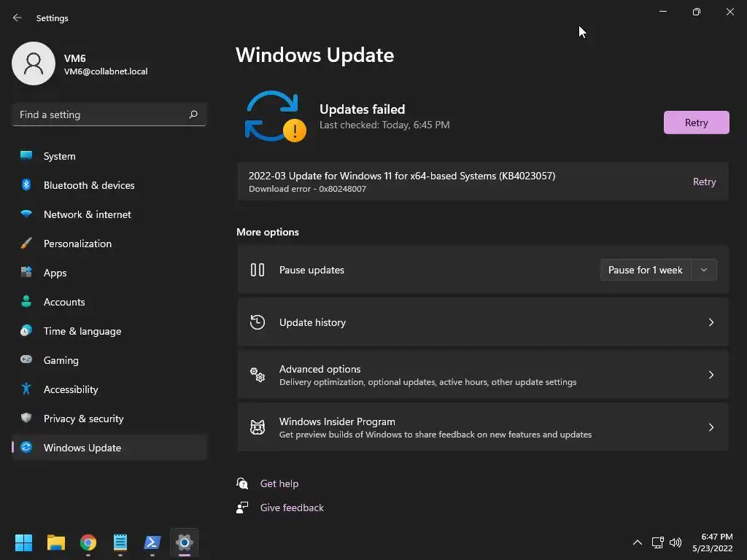Click the Last checked: Today, 6:45 PM text
Image resolution: width=747 pixels, height=560 pixels.
pyautogui.click(x=384, y=125)
